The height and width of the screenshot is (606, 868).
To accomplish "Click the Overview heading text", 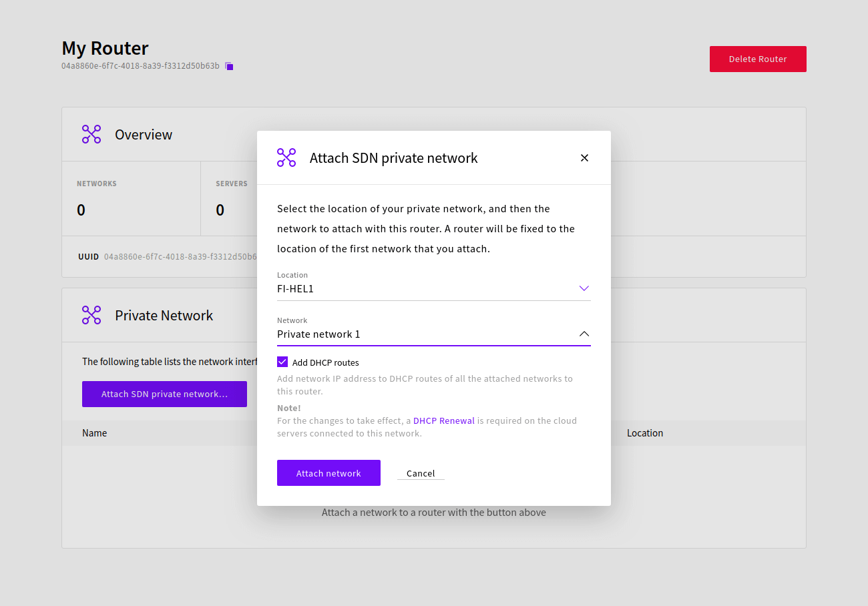I will [144, 135].
